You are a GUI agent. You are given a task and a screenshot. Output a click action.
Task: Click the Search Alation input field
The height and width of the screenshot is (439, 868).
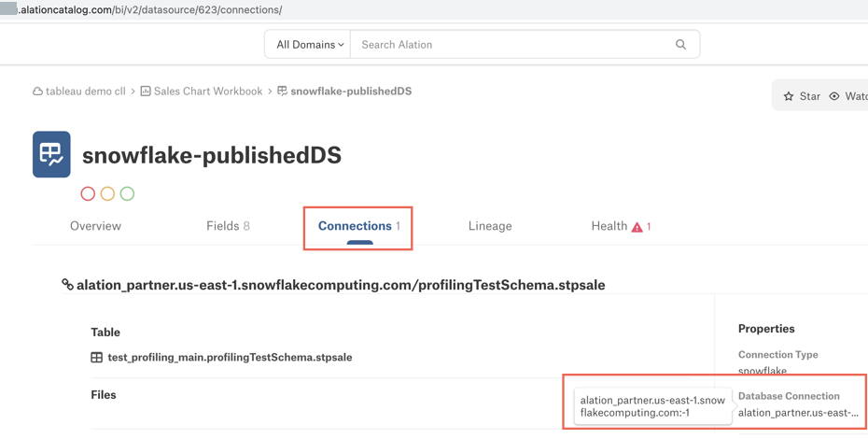pyautogui.click(x=512, y=44)
